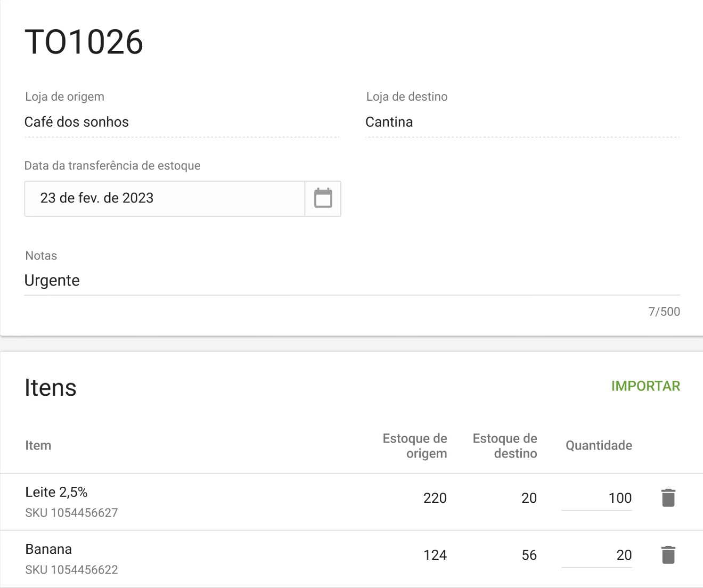Select the Leite 2,5% item name
703x588 pixels.
point(56,492)
